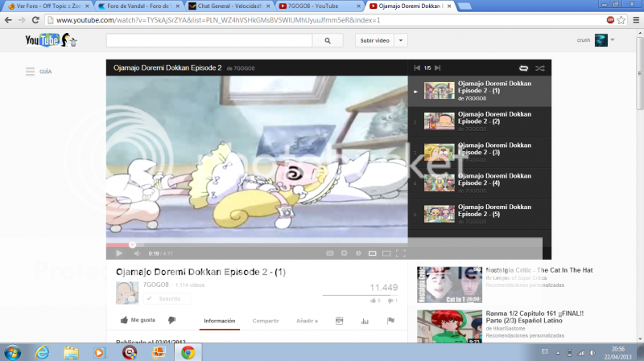Open channel 7GOGO8 link
Viewport: 644px width, 361px height.
click(x=155, y=285)
